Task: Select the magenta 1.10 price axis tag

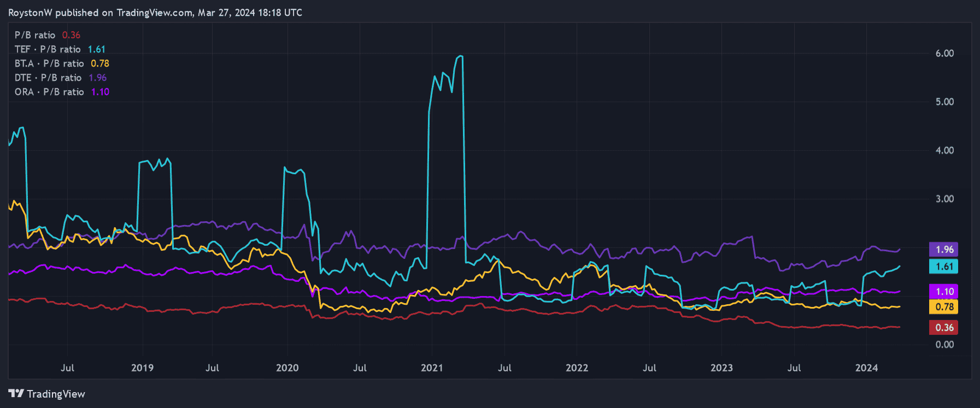Action: 944,292
